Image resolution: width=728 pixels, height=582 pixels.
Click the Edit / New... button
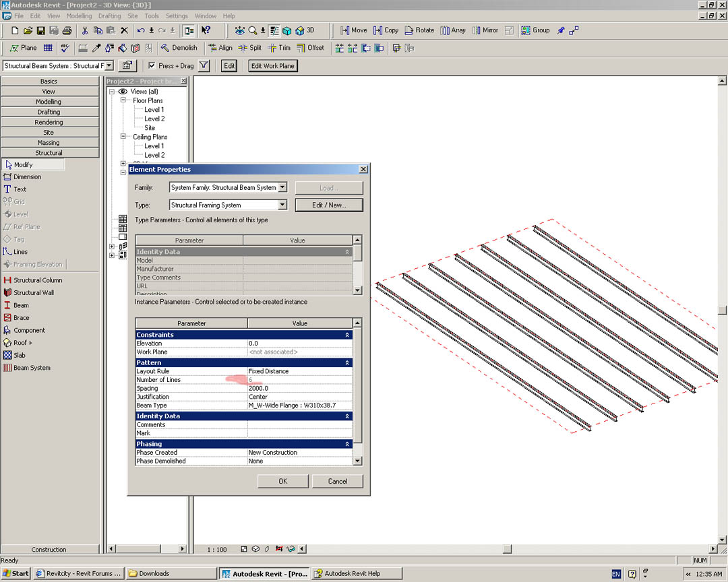329,205
